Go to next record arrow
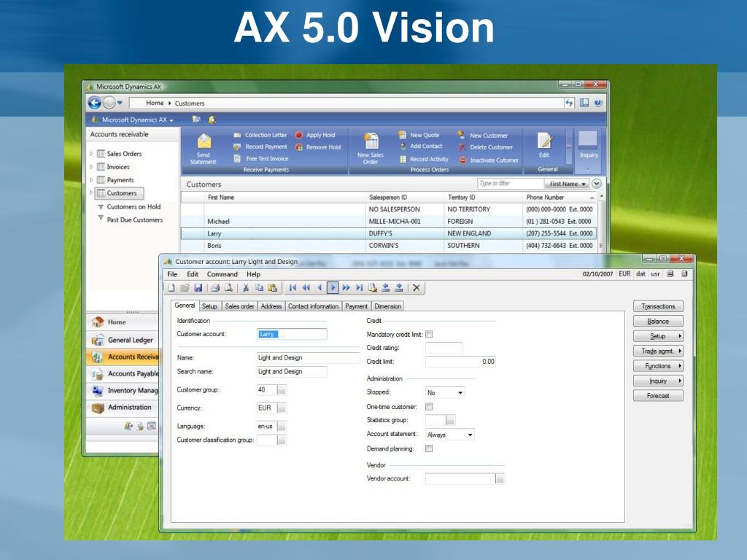 tap(333, 287)
